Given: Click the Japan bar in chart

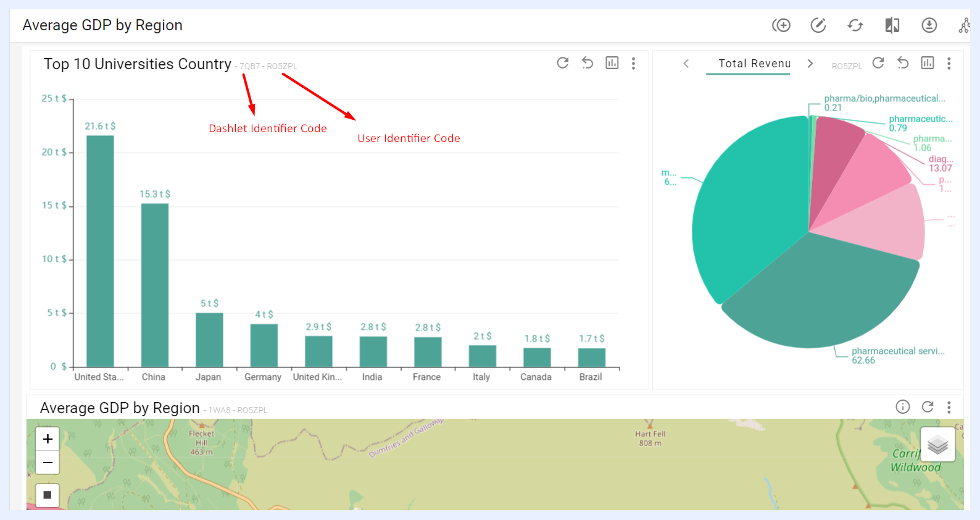Looking at the screenshot, I should pyautogui.click(x=209, y=340).
